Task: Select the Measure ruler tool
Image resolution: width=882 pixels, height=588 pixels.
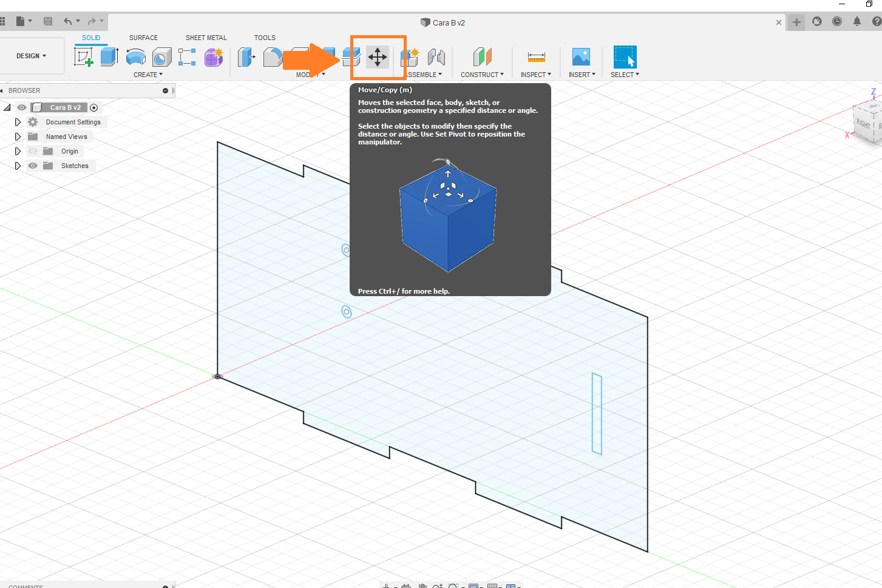Action: (536, 57)
